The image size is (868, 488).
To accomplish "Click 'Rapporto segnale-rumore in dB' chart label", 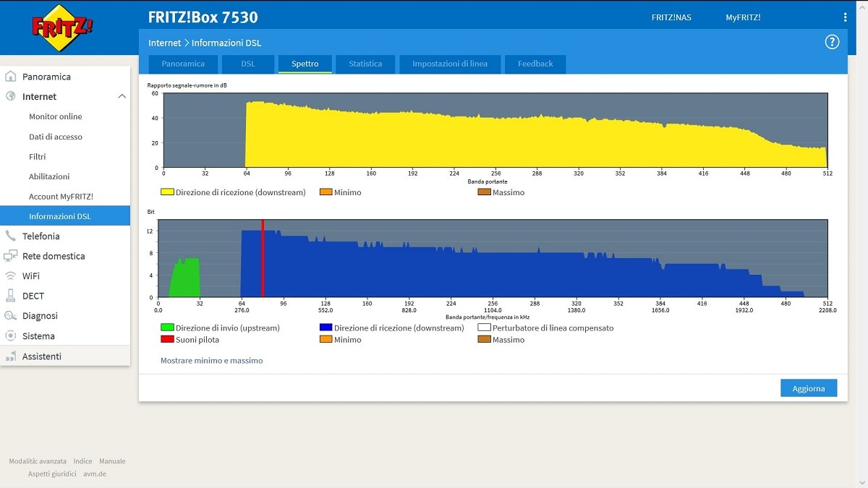I will tap(187, 85).
